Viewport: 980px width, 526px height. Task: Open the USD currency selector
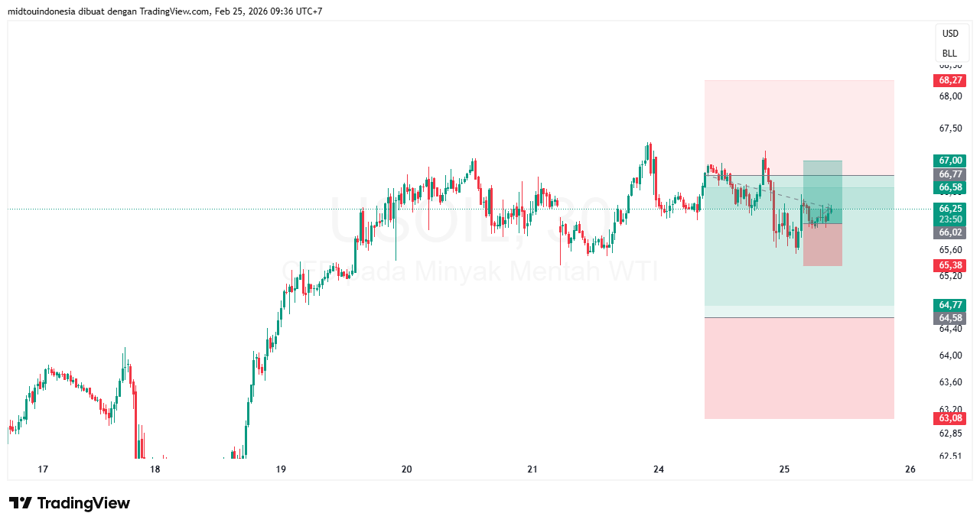pyautogui.click(x=949, y=34)
